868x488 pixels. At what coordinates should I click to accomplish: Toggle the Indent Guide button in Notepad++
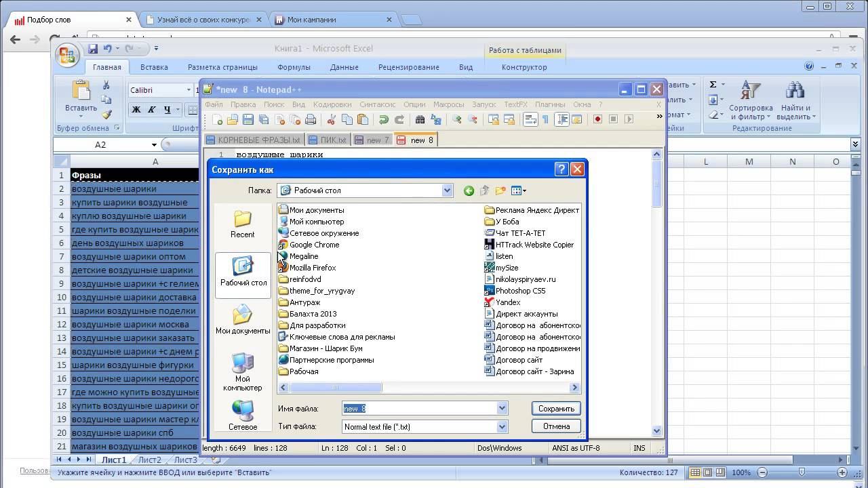(561, 119)
